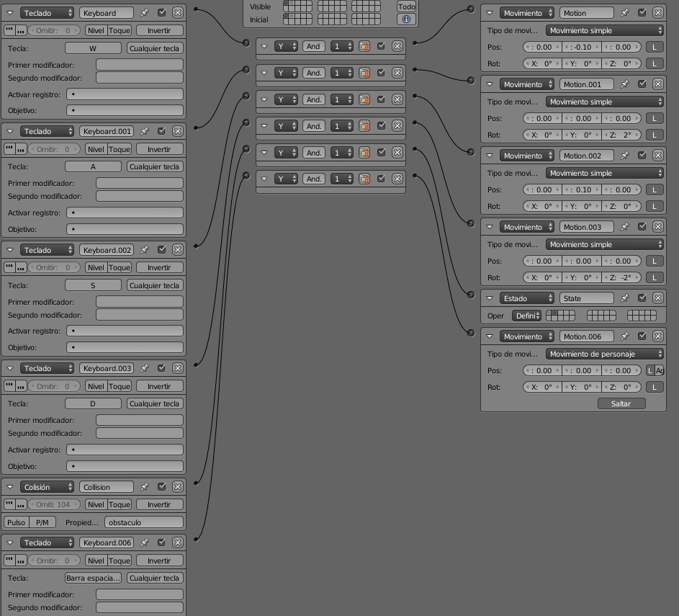Uncheck the Motion.003 actuator active checkbox
This screenshot has height=616, width=679.
[x=642, y=227]
